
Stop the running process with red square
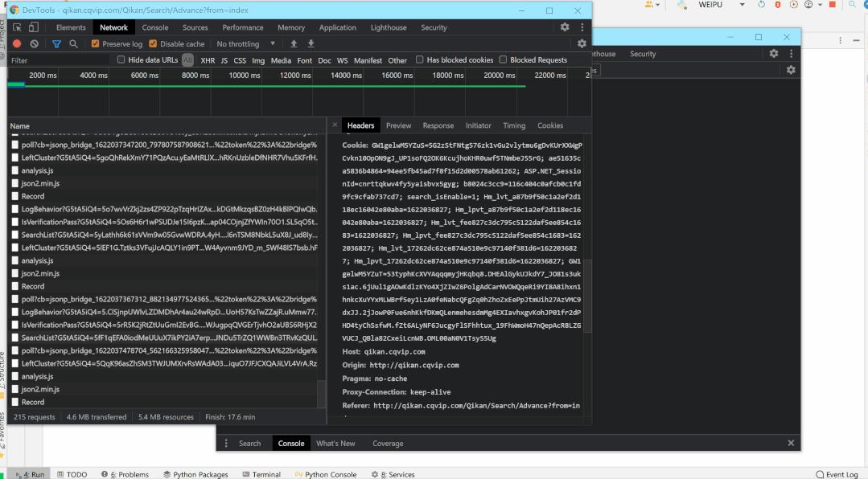pyautogui.click(x=832, y=5)
